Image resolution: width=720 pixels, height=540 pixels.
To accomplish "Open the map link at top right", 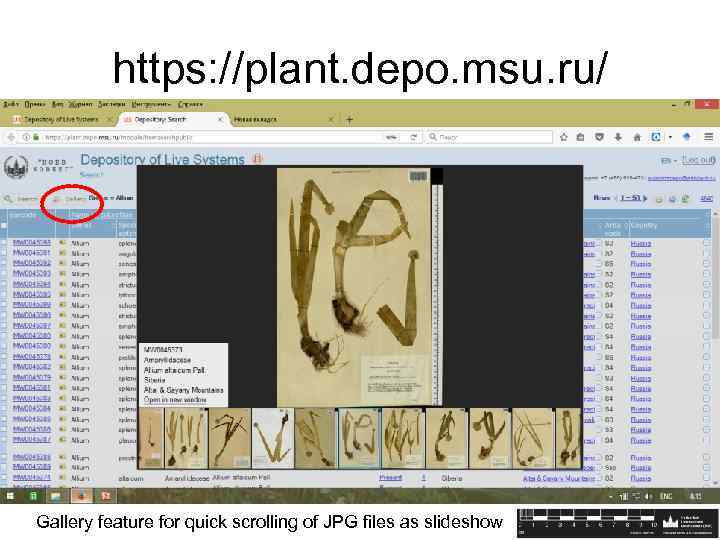I will (706, 199).
